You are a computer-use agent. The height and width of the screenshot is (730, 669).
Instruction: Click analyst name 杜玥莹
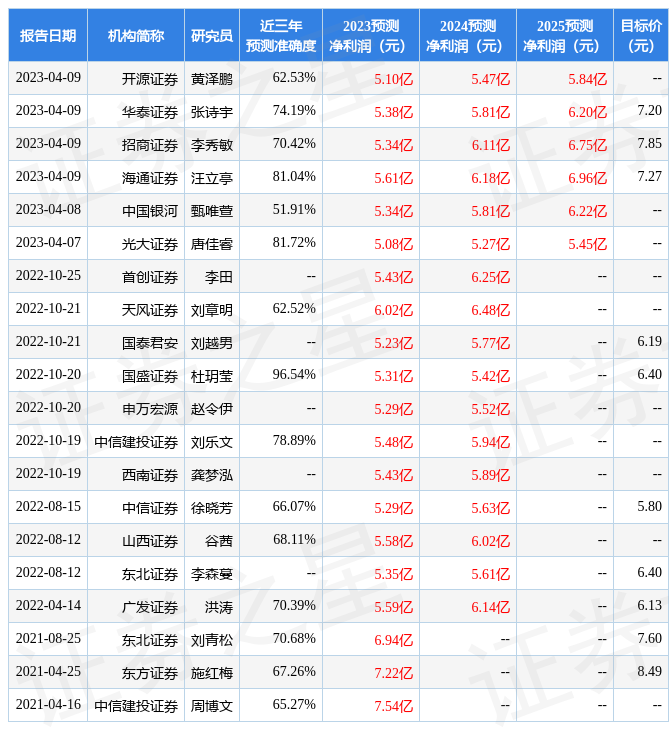212,376
